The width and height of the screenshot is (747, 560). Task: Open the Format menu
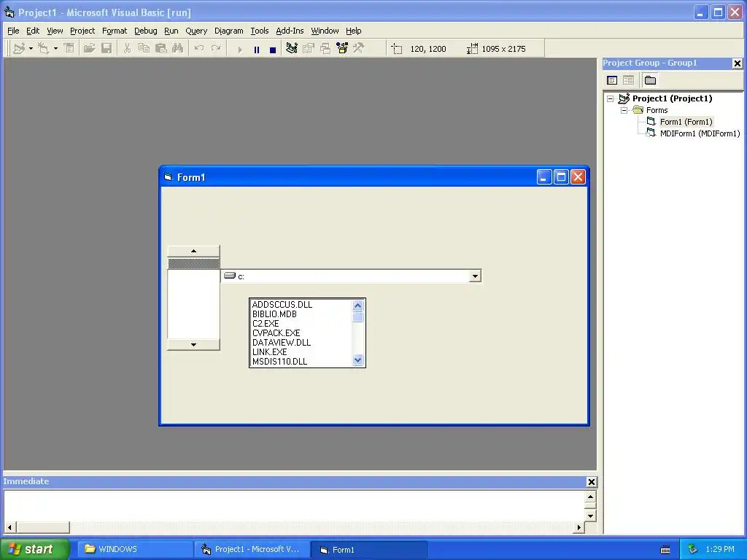click(x=115, y=31)
